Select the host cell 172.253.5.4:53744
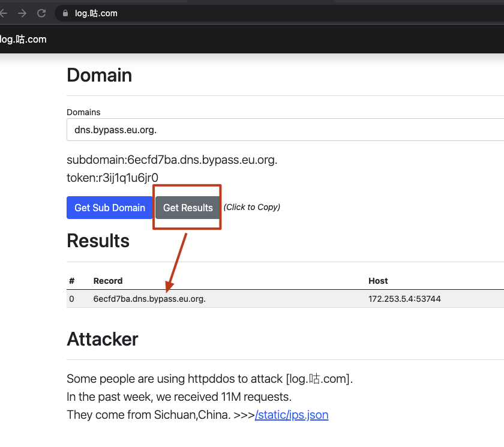This screenshot has height=447, width=504. point(404,299)
